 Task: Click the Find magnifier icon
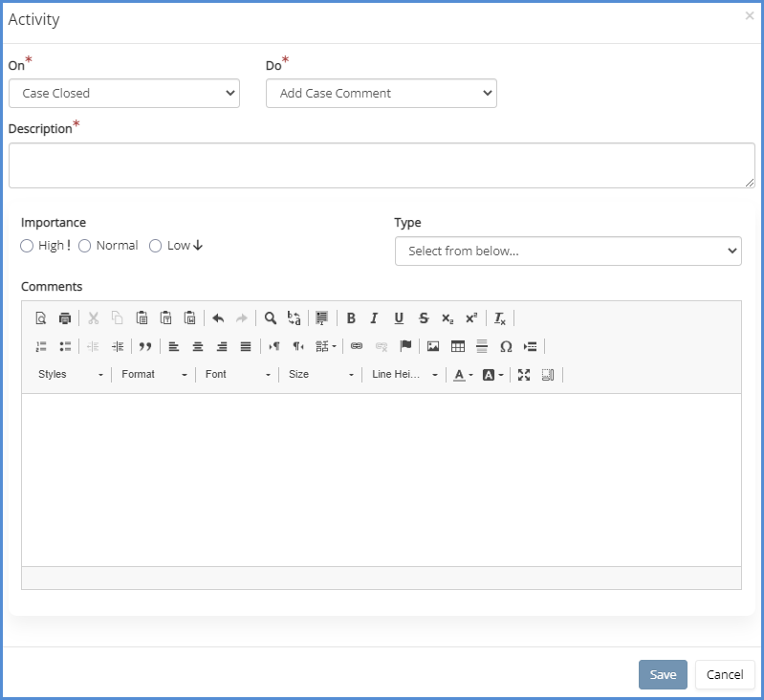[271, 318]
